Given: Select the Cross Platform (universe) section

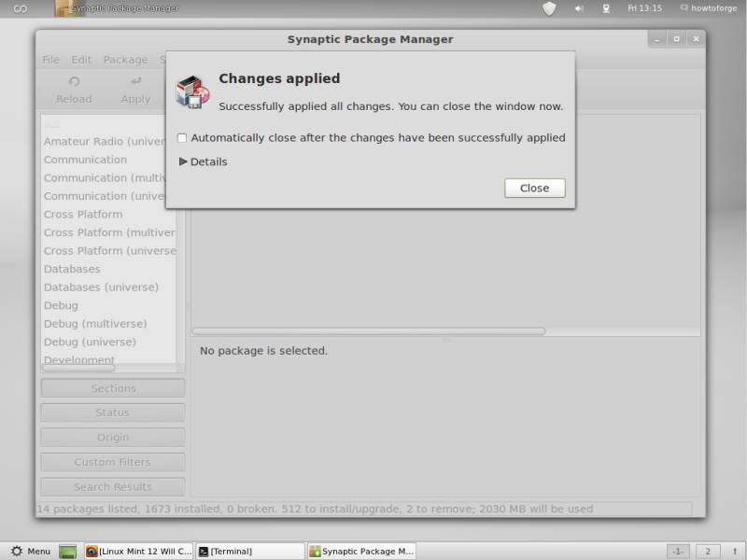Looking at the screenshot, I should pos(109,251).
